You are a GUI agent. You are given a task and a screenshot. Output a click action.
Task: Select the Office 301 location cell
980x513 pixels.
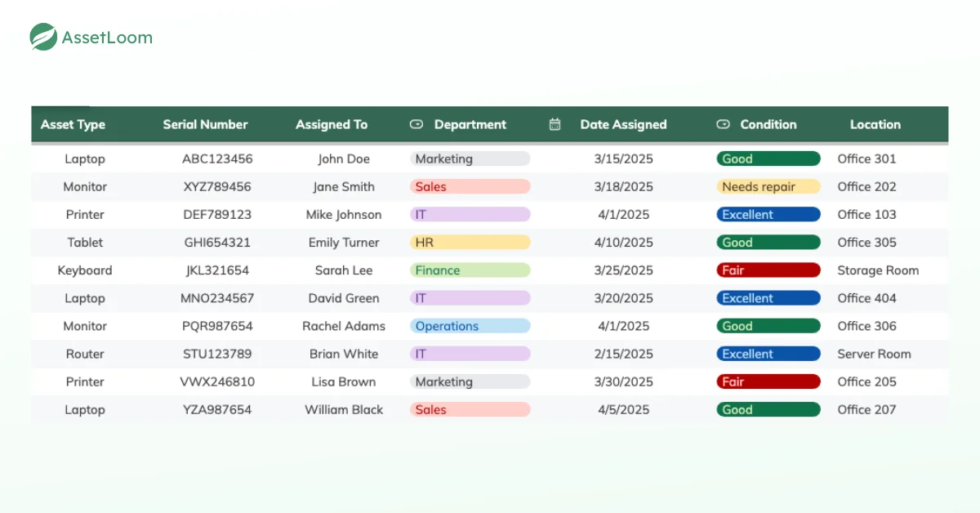point(866,159)
